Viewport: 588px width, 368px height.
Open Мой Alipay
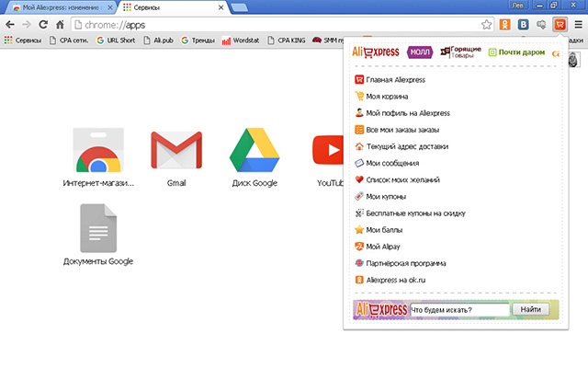[378, 247]
